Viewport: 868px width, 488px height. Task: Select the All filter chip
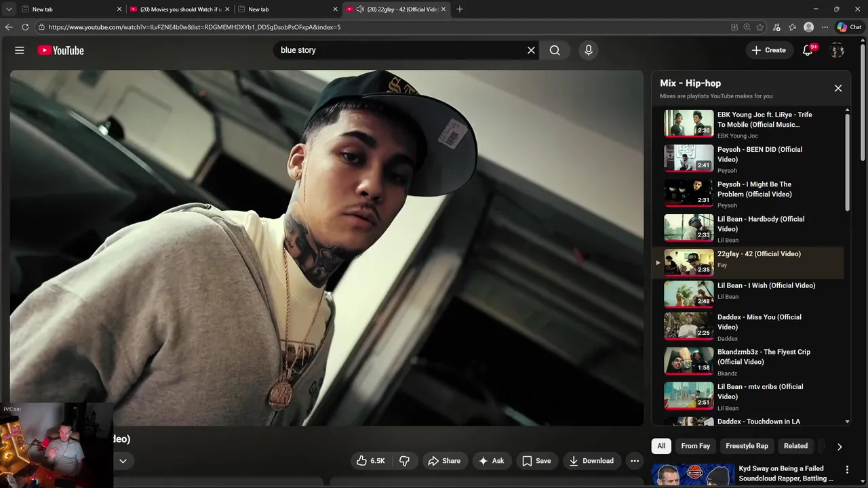tap(661, 446)
